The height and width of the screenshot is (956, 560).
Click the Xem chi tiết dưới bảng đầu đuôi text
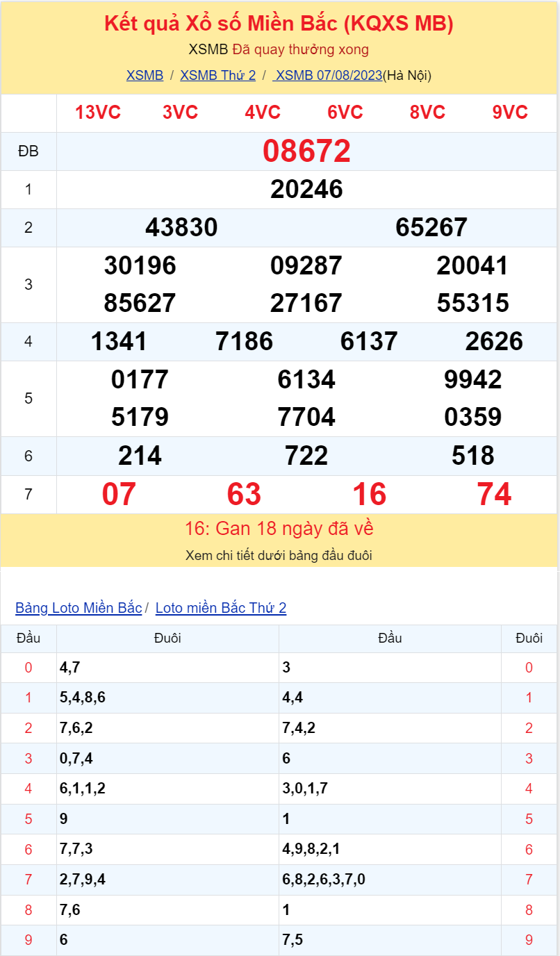pyautogui.click(x=280, y=555)
